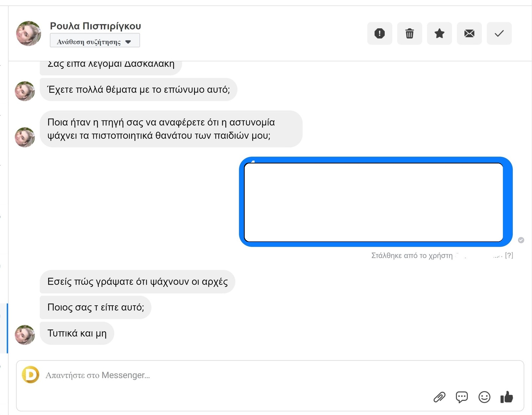This screenshot has height=415, width=532.
Task: Click the page avatar D in reply box
Action: (31, 375)
